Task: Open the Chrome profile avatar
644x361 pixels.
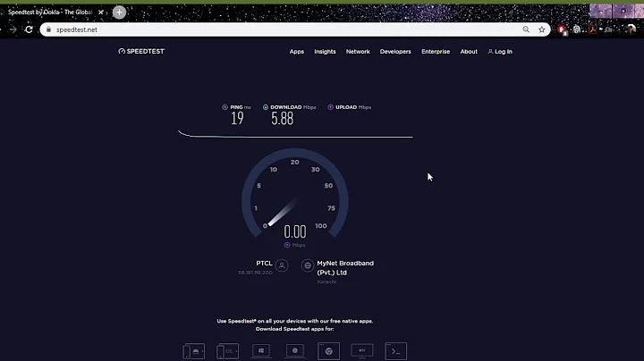Action: [x=631, y=29]
